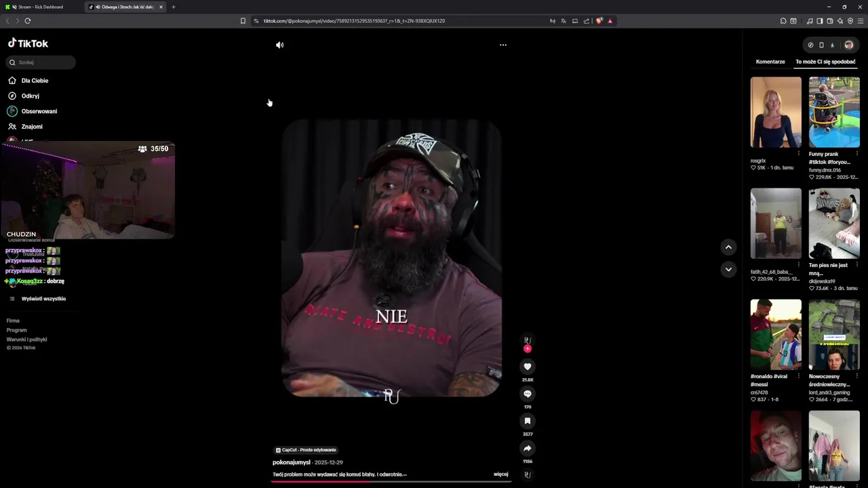The width and height of the screenshot is (868, 488).
Task: Open options dots for rosgrix video
Action: coord(798,154)
